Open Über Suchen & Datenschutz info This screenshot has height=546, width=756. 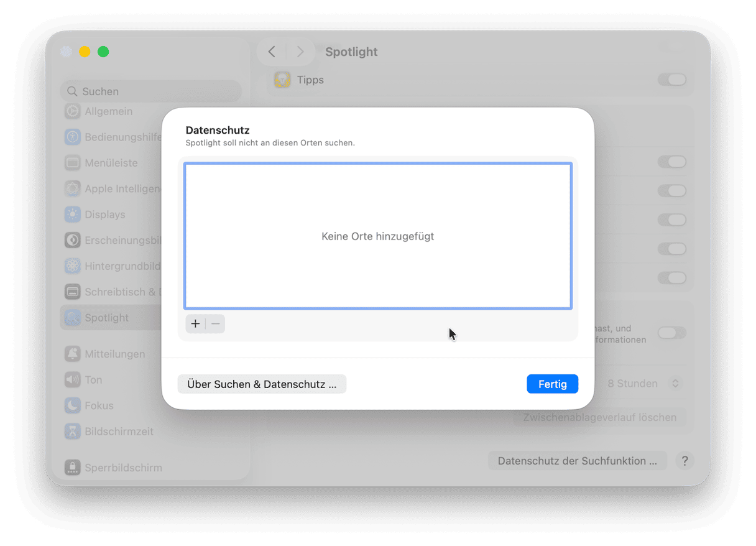tap(262, 384)
